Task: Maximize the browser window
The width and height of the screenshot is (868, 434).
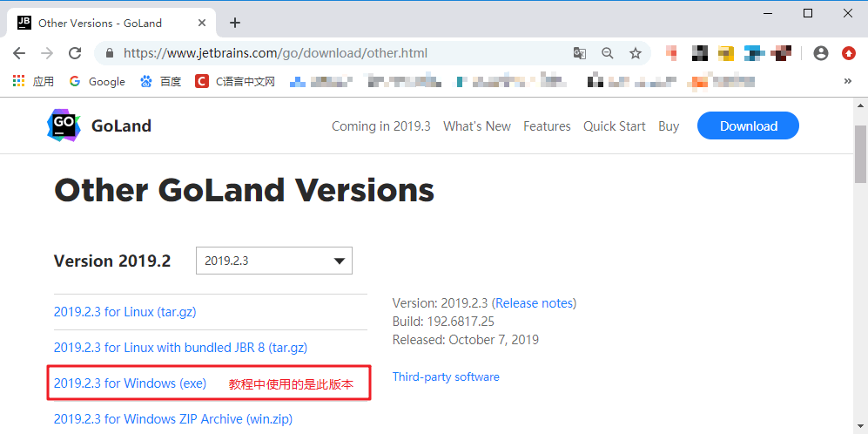Action: pyautogui.click(x=808, y=13)
